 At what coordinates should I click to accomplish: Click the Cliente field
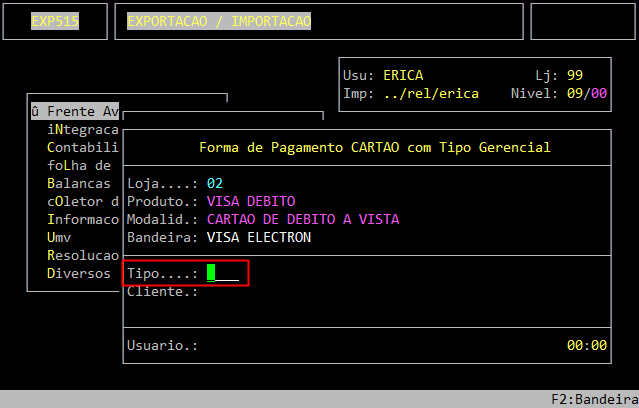(x=220, y=291)
